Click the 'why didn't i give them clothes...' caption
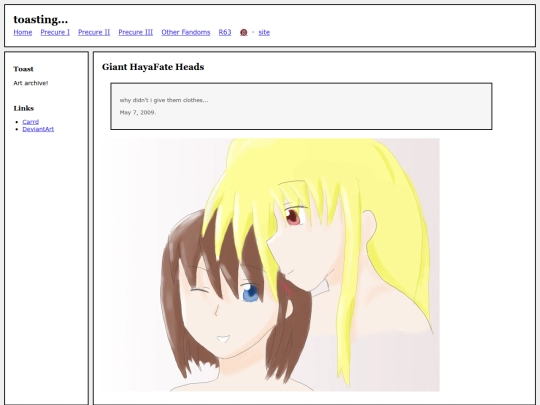540x405 pixels. click(164, 100)
